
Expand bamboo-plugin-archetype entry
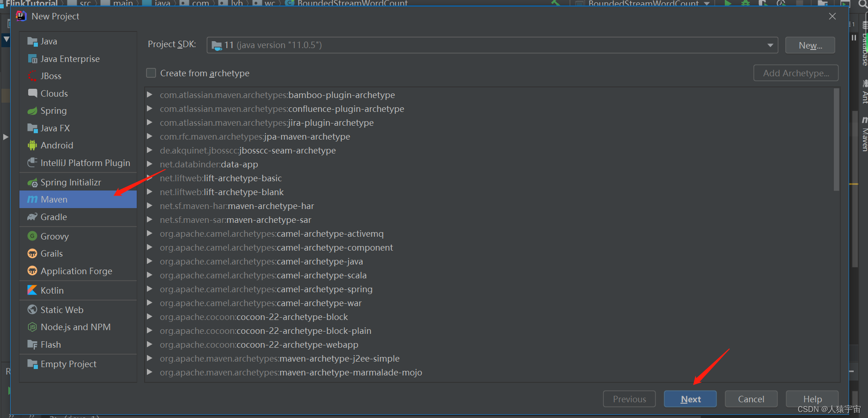[150, 94]
